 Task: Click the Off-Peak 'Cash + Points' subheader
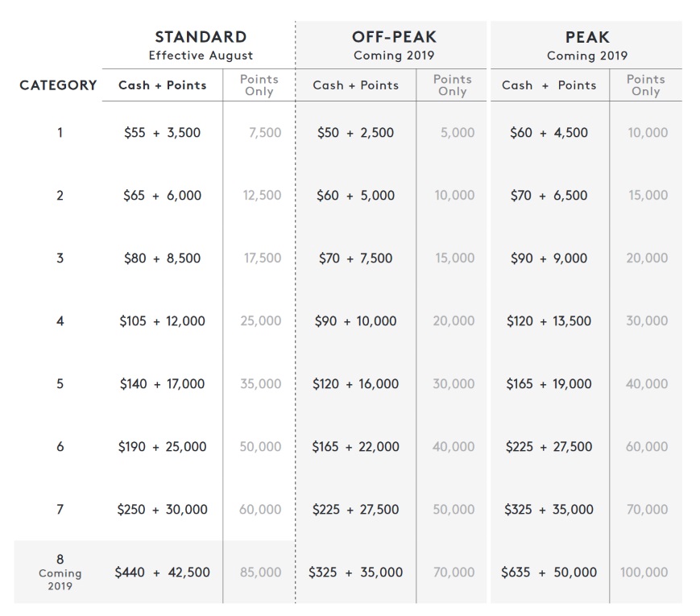pos(356,85)
